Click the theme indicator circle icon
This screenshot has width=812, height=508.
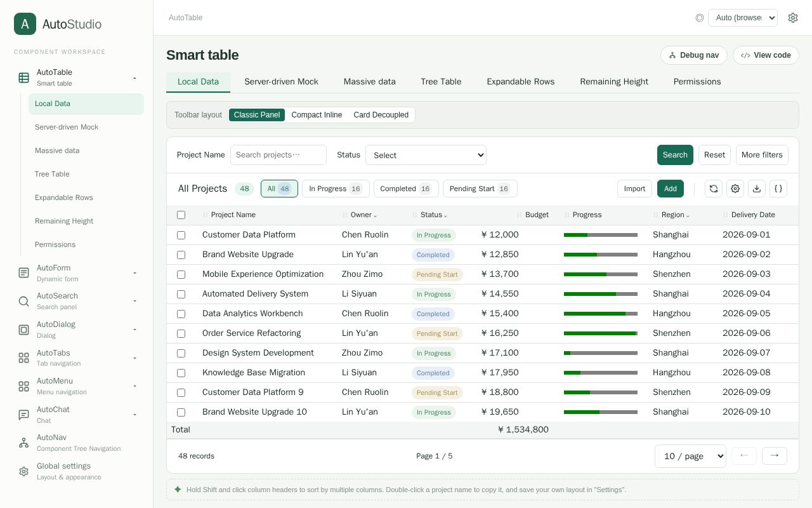tap(700, 18)
